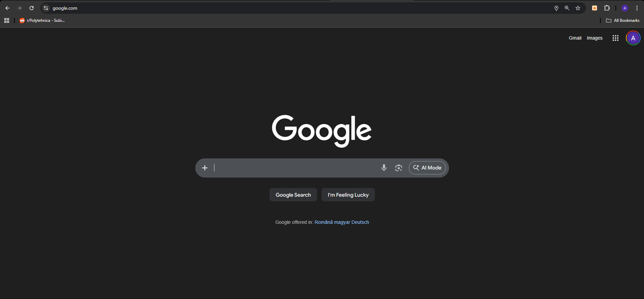
Task: Switch to AI Mode
Action: click(427, 168)
